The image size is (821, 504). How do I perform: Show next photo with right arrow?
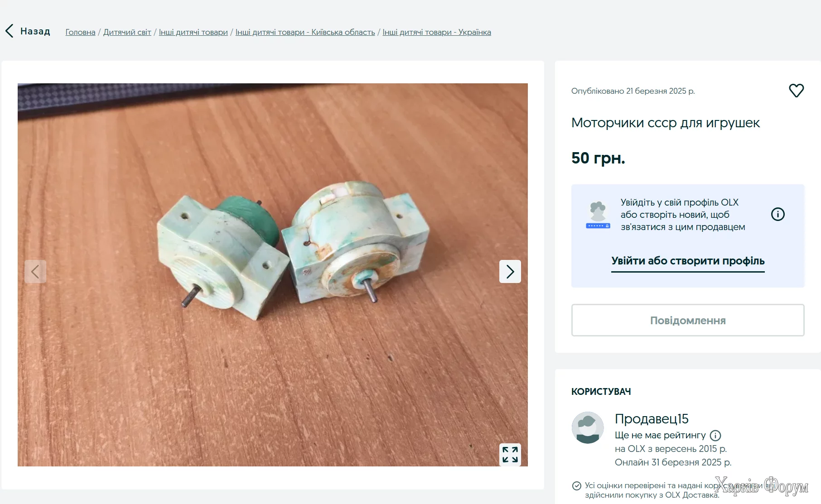point(510,271)
